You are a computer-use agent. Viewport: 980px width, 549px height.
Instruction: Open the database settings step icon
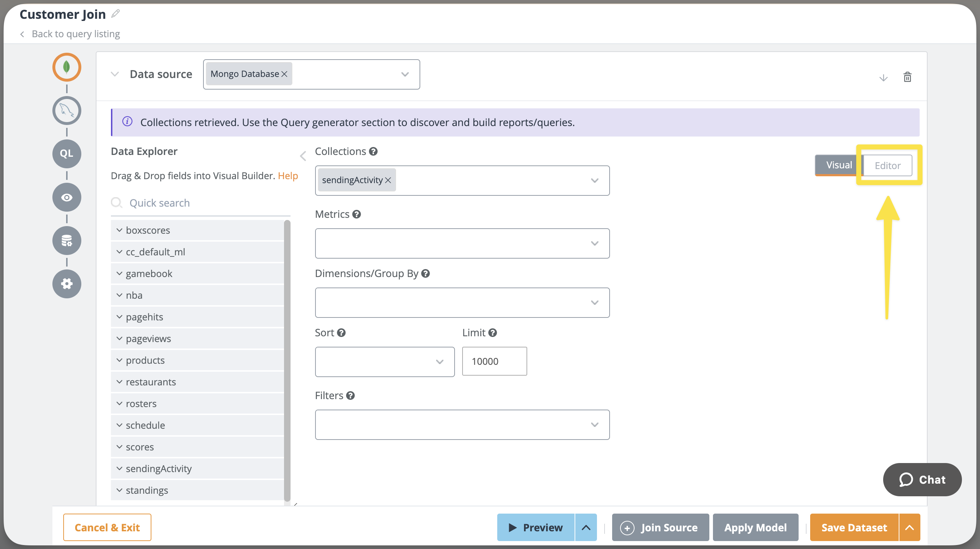coord(66,241)
